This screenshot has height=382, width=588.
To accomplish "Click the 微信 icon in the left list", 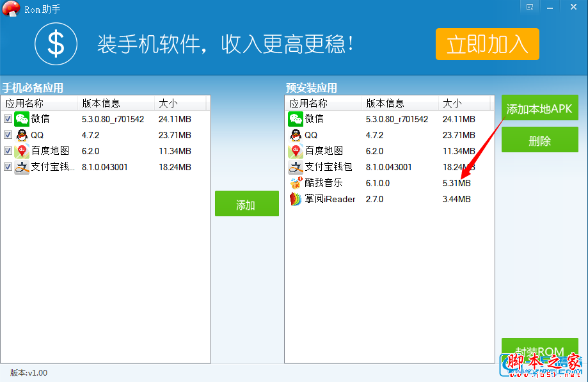I will coord(22,119).
